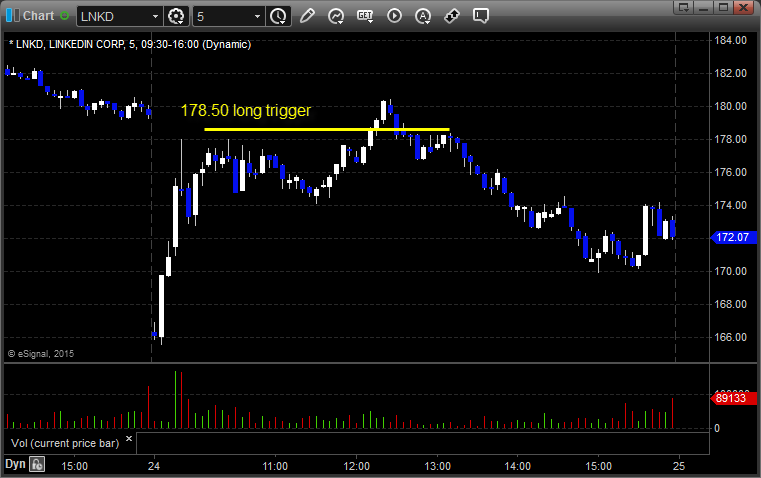Viewport: 761px width, 478px height.
Task: Click the 180.00 price axis label
Action: [x=730, y=106]
